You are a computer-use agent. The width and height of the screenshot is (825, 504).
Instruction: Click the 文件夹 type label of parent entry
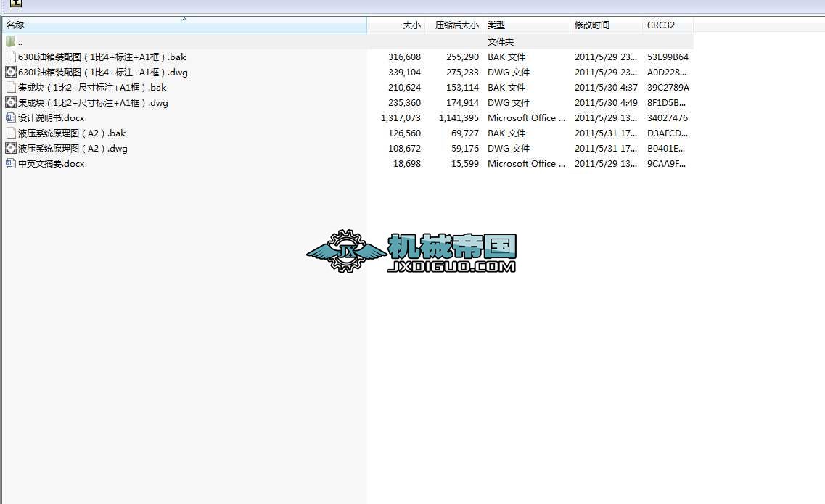tap(501, 42)
